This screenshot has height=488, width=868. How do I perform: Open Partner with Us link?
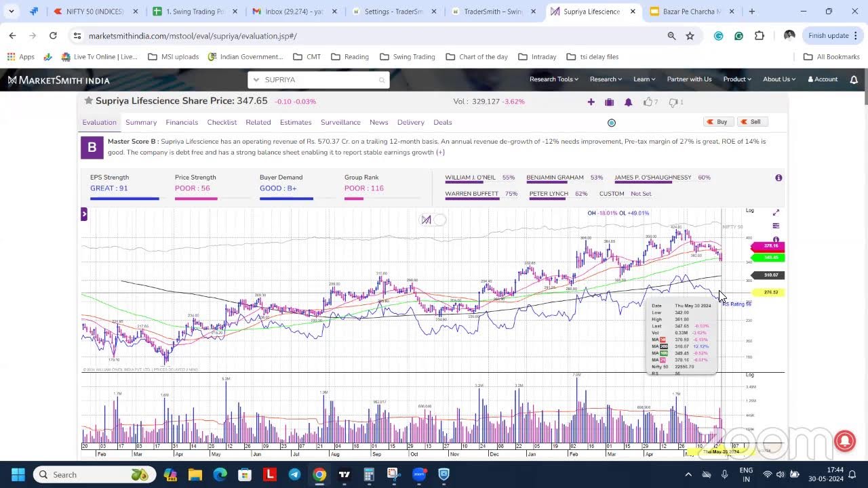click(689, 79)
